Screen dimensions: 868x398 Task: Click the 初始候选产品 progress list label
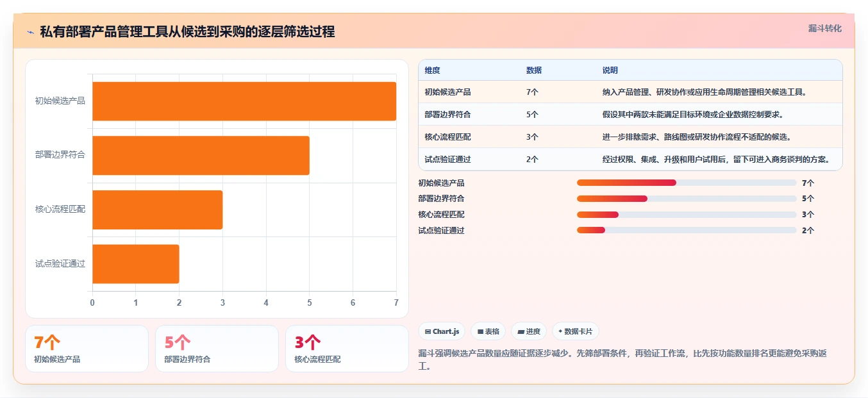coord(441,183)
